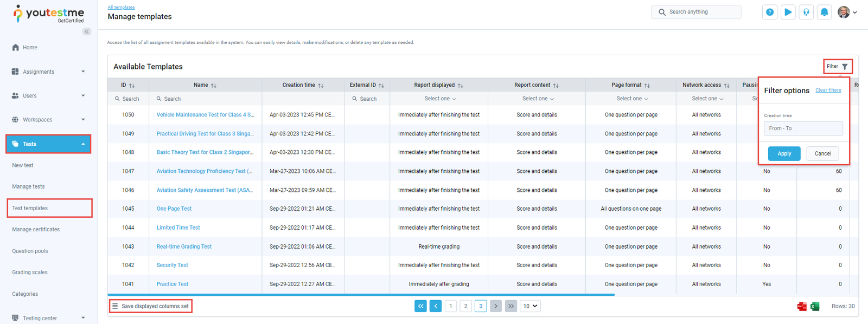Click the help question mark icon
Screen dimensions: 868x324
(x=769, y=12)
